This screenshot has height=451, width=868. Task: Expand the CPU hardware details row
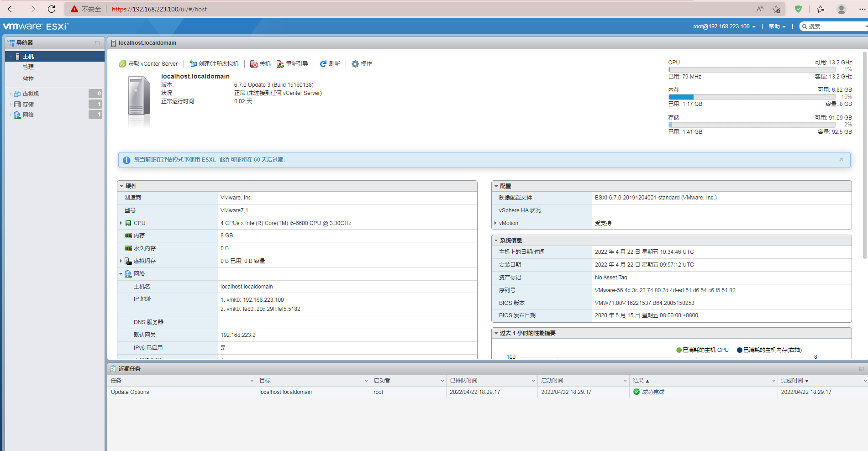pyautogui.click(x=121, y=223)
